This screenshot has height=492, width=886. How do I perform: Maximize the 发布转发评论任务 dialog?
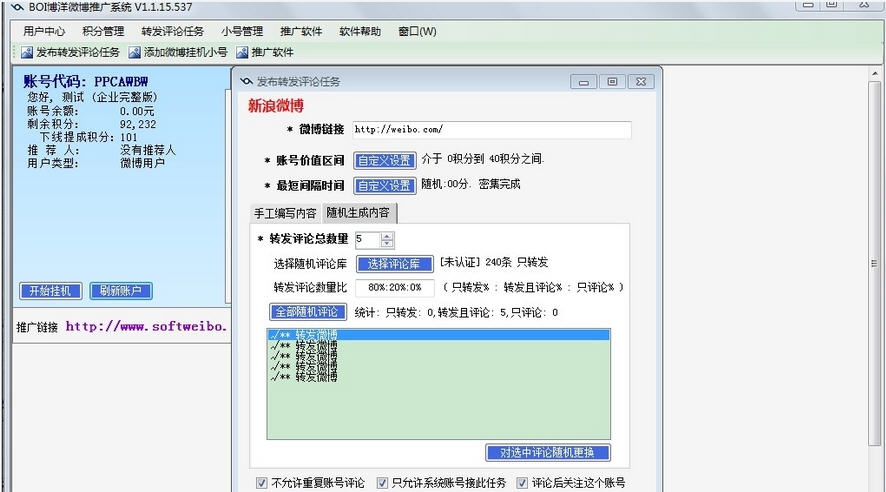(x=613, y=82)
